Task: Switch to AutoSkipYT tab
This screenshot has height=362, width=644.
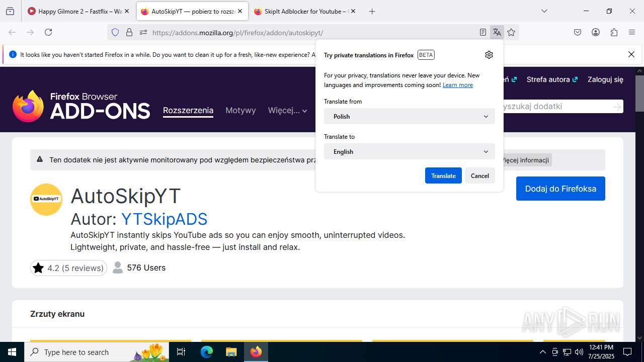Action: 192,11
